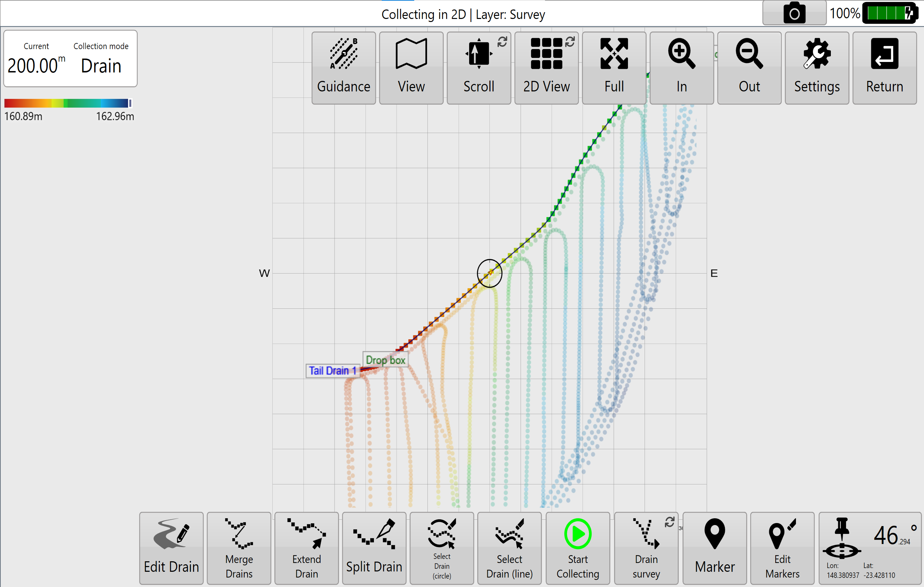Click the View map icon
The image size is (924, 587).
411,67
